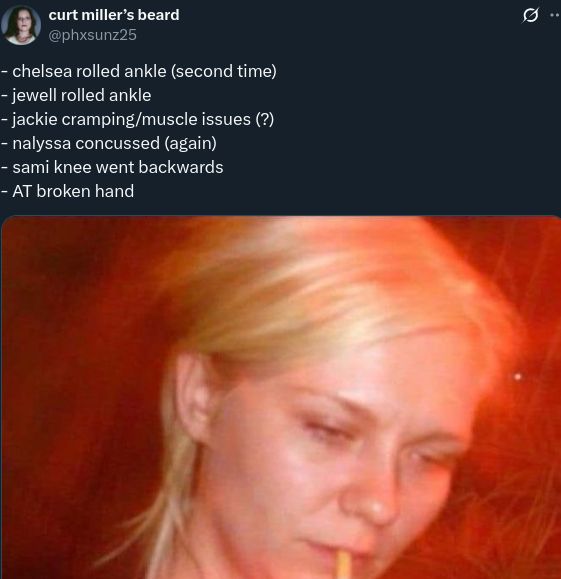Click the jewell rolled ankle line
Image resolution: width=561 pixels, height=579 pixels.
[76, 95]
